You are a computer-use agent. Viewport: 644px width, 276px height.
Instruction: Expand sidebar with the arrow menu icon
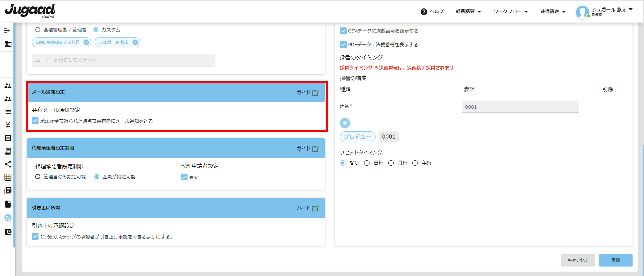pyautogui.click(x=7, y=30)
